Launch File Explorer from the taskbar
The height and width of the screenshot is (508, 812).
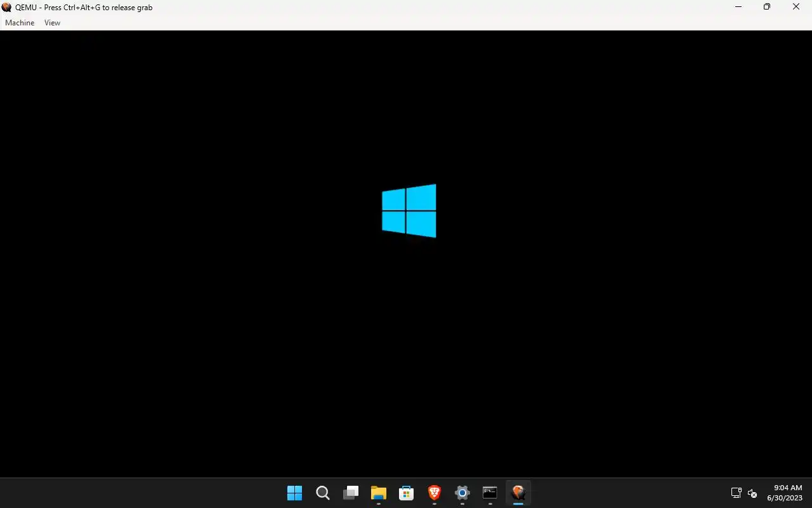click(379, 493)
